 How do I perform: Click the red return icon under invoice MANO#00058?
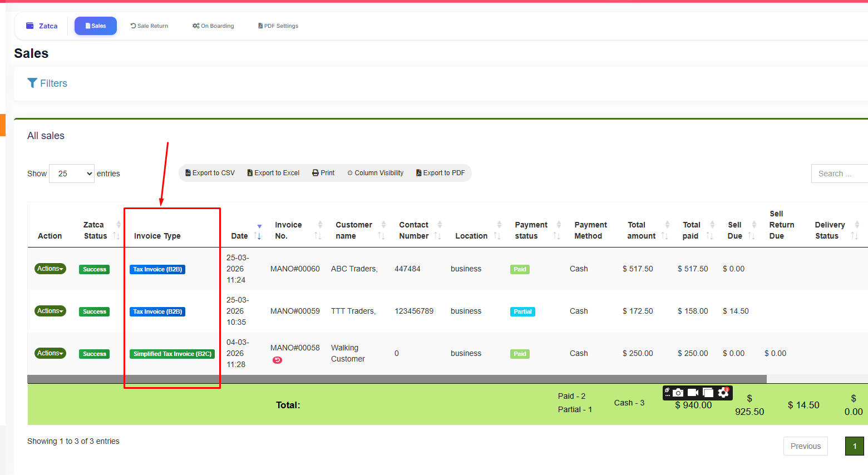point(277,360)
